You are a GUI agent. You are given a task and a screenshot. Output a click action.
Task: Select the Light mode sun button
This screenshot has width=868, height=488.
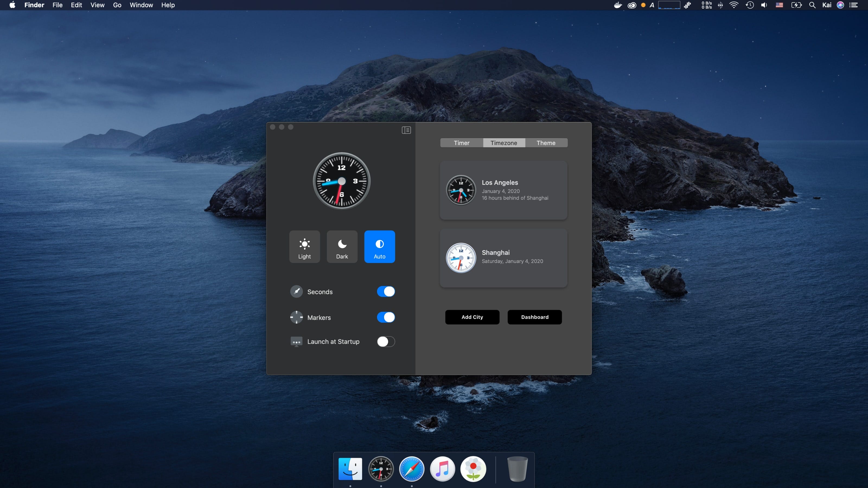pyautogui.click(x=304, y=246)
